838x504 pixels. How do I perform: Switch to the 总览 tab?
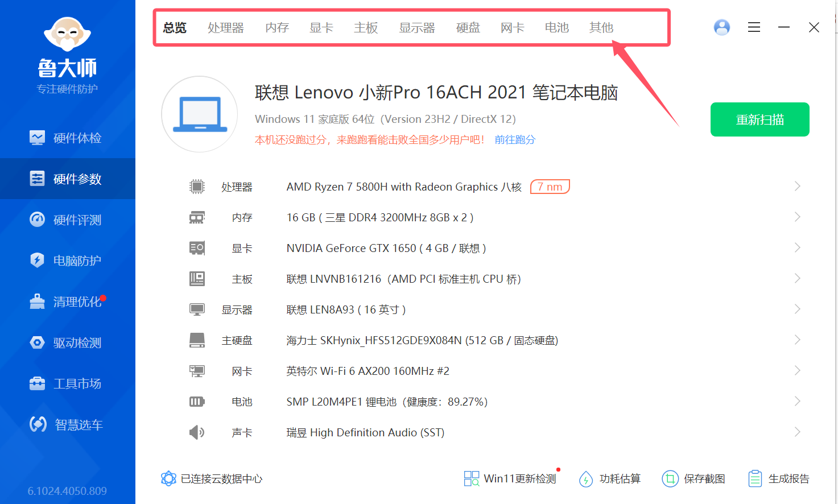coord(175,27)
